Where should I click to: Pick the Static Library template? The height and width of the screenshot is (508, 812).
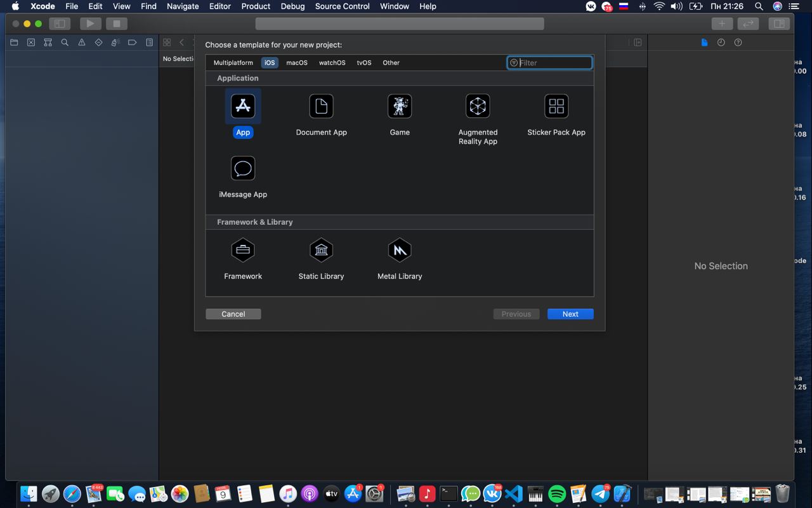[321, 250]
